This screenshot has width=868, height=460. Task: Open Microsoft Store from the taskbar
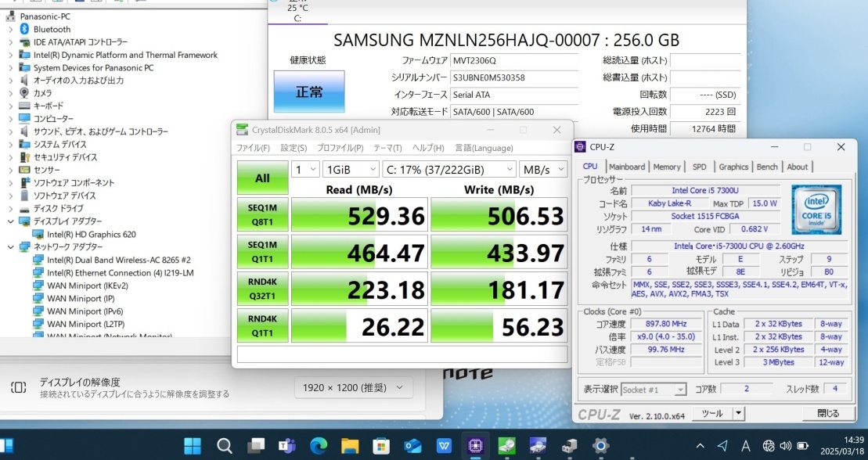click(x=381, y=445)
